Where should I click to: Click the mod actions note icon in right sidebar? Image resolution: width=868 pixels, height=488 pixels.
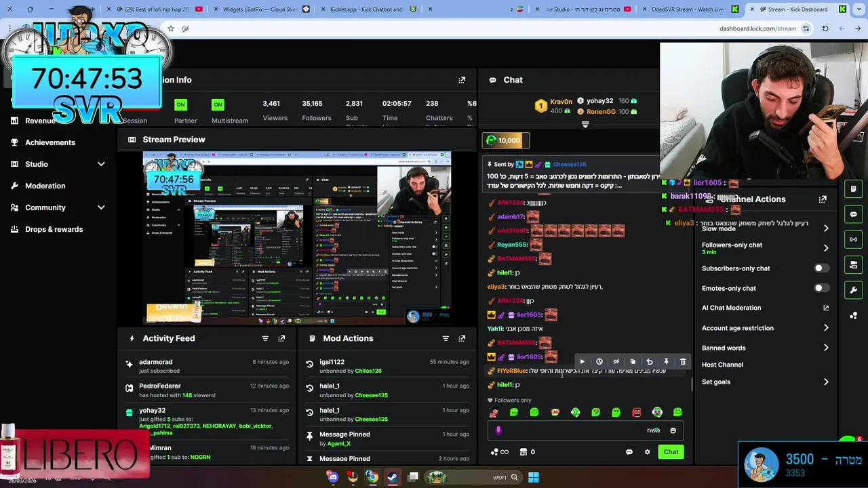click(x=854, y=189)
